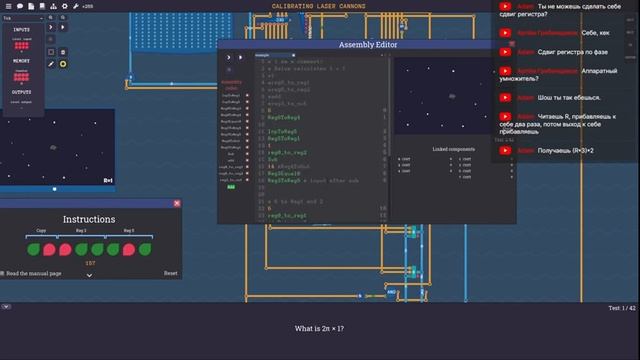
Task: Pick the yellow ring wire color
Action: [x=63, y=64]
